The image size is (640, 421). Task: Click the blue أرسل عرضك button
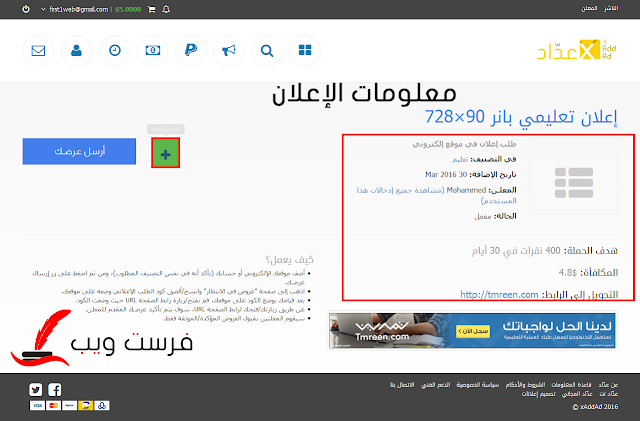pos(79,151)
